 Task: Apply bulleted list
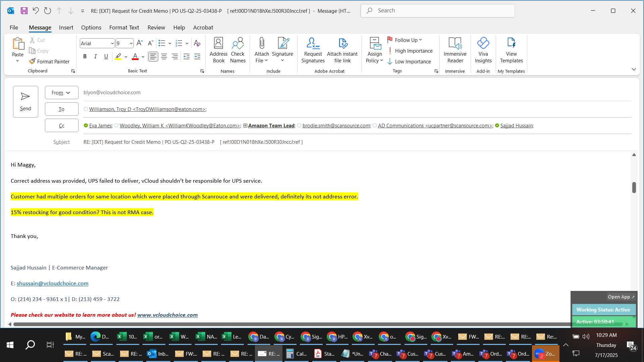point(162,43)
